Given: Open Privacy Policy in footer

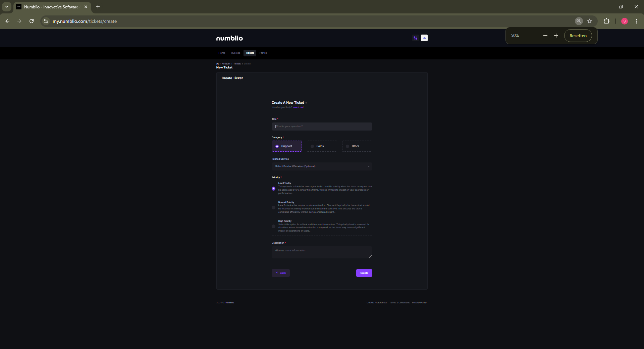Looking at the screenshot, I should (419, 303).
